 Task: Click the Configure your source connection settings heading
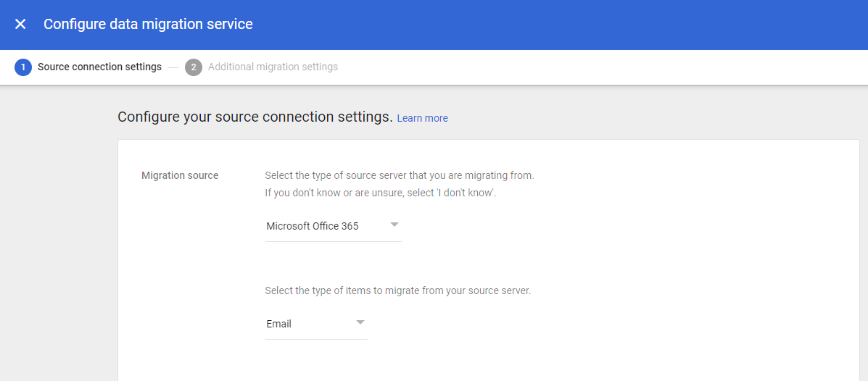(x=255, y=117)
